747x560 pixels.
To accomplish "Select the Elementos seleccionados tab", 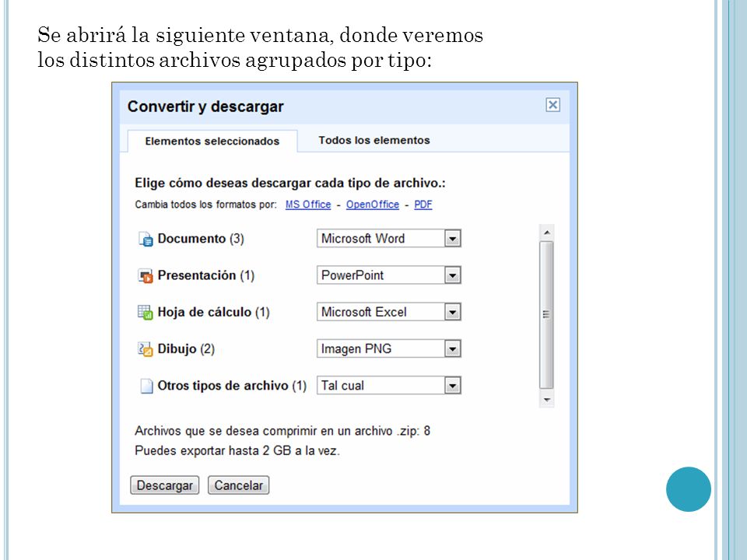I will 212,141.
